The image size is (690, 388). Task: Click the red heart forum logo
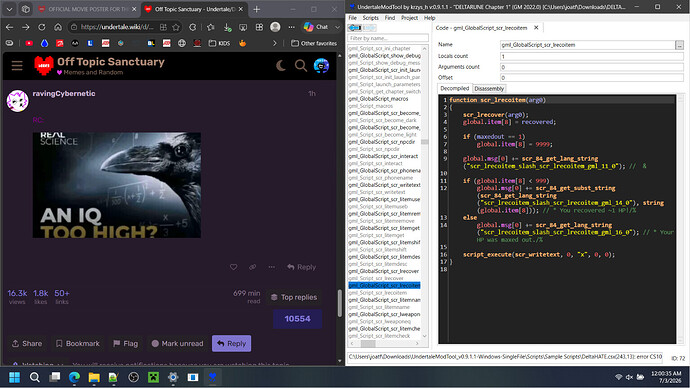[x=44, y=66]
